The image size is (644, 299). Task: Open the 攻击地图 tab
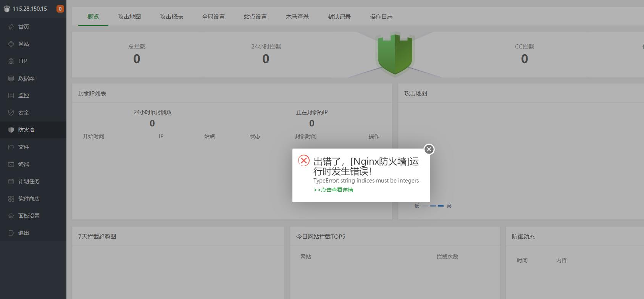pyautogui.click(x=129, y=16)
